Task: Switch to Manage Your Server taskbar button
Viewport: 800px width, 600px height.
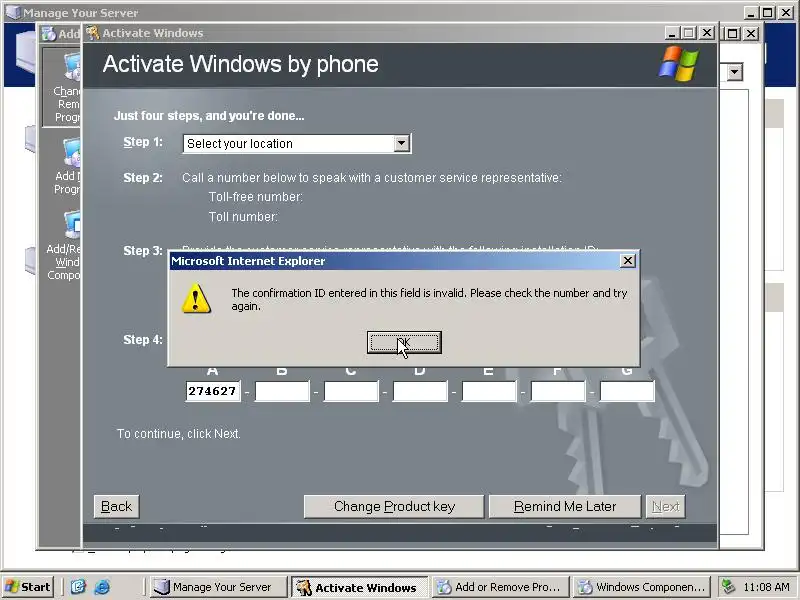Action: click(x=218, y=587)
